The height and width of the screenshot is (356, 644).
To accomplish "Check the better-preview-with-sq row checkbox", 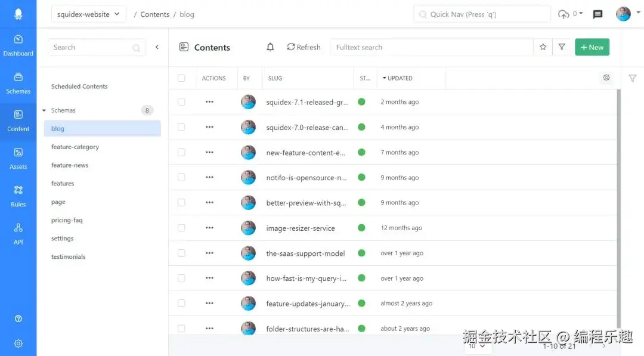I will 181,203.
